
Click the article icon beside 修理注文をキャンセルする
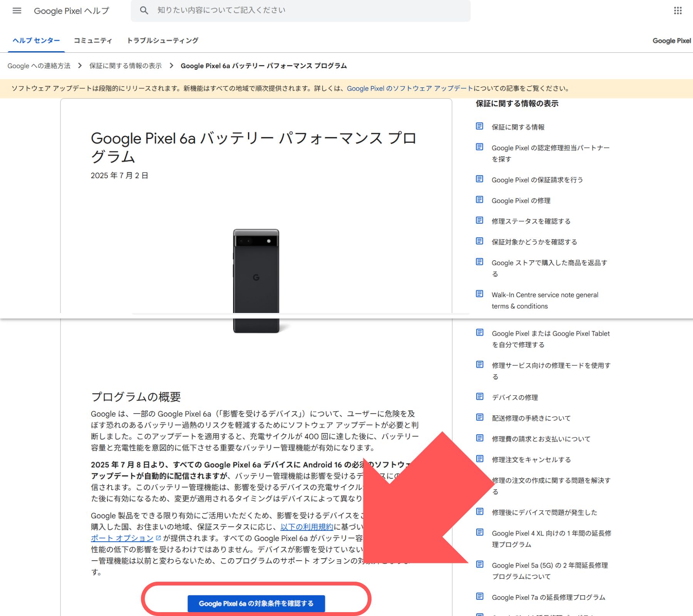479,458
